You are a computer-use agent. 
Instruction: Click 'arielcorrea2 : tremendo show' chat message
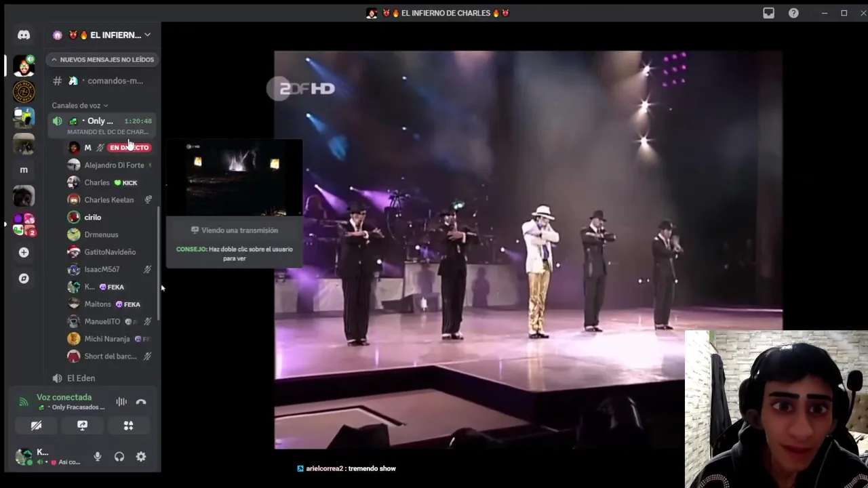[x=347, y=468]
